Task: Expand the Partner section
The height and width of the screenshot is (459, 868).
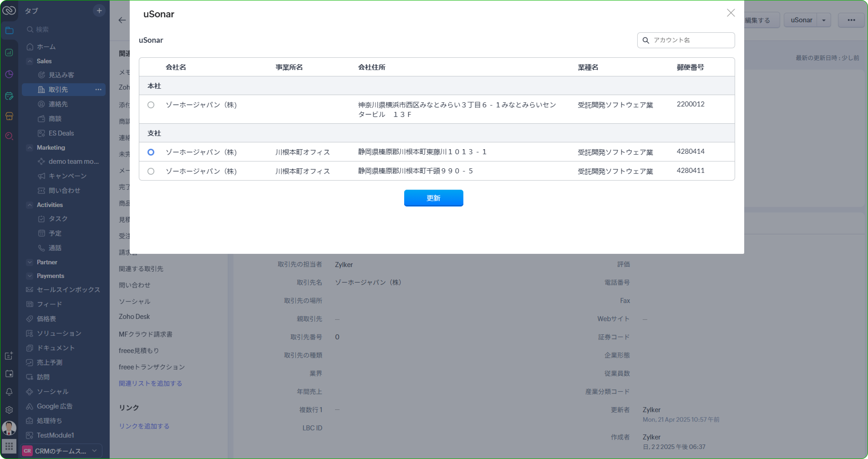Action: coord(30,262)
